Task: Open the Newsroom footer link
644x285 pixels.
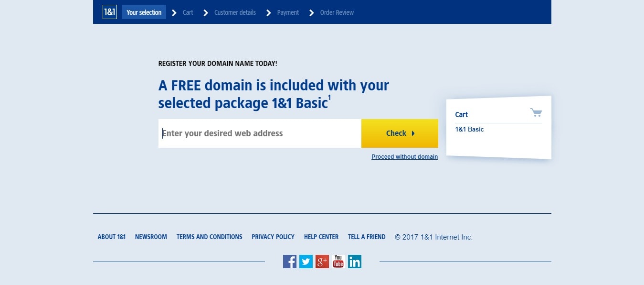Action: pos(151,237)
